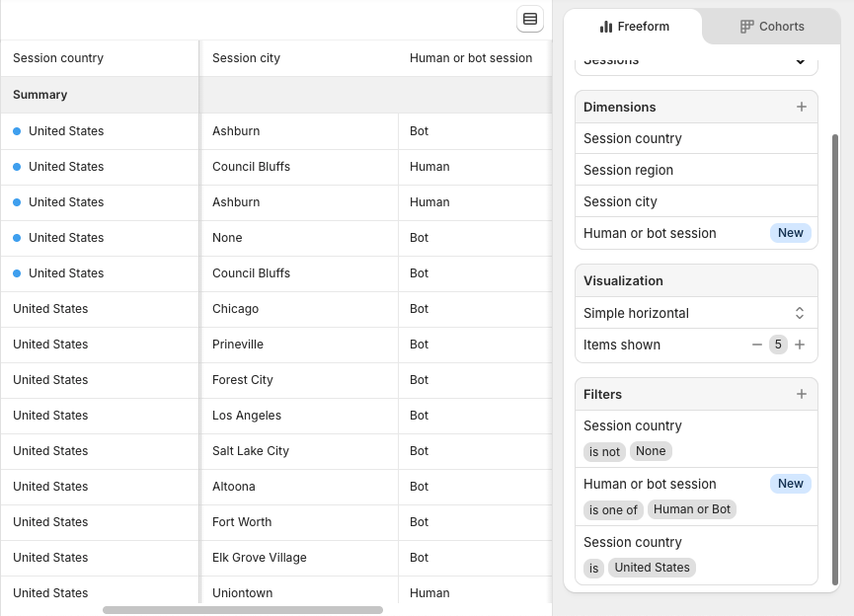
Task: Decrease items shown with minus icon
Action: tap(756, 345)
